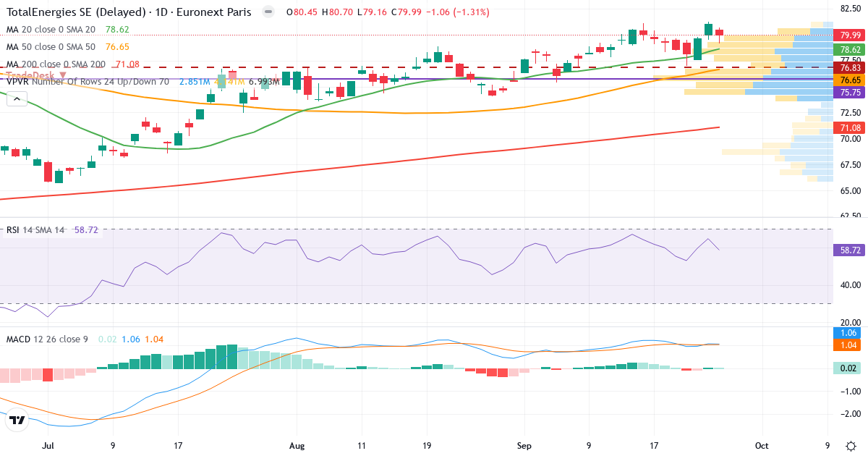
Task: Click the 72.50 price axis value
Action: [850, 112]
